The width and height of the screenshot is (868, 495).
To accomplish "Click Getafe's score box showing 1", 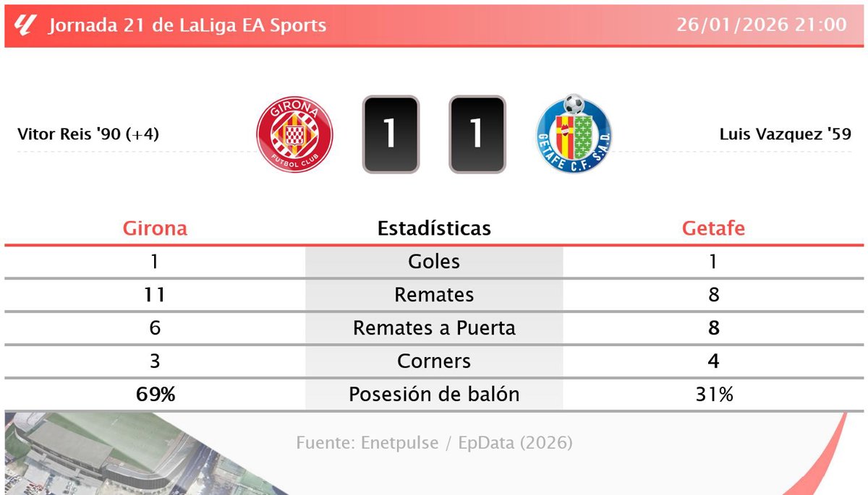I will click(x=477, y=134).
